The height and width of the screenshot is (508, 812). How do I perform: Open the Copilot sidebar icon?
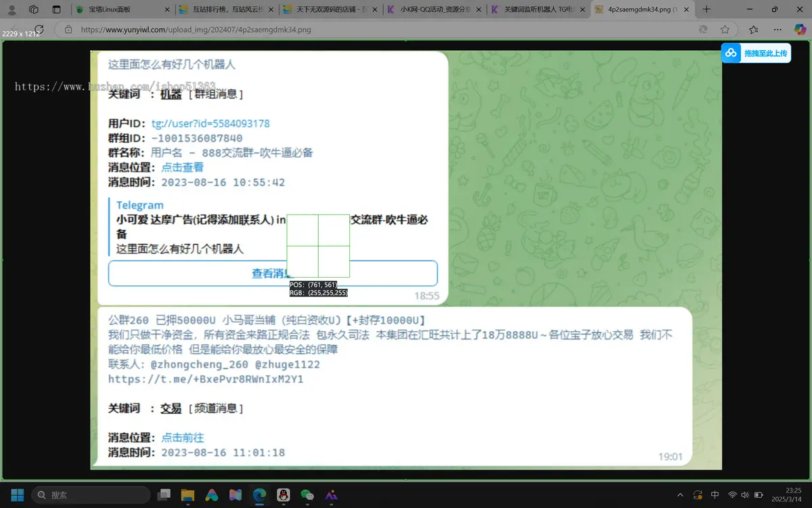pos(800,30)
